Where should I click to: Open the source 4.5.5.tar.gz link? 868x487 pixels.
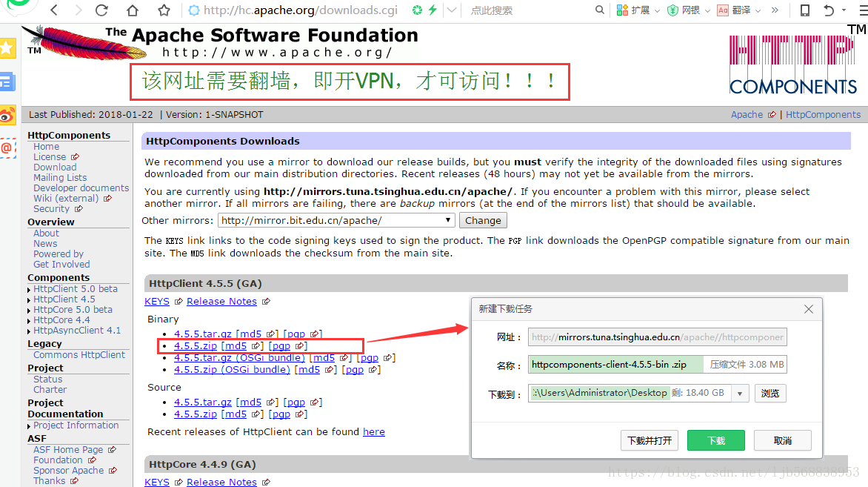click(x=203, y=402)
